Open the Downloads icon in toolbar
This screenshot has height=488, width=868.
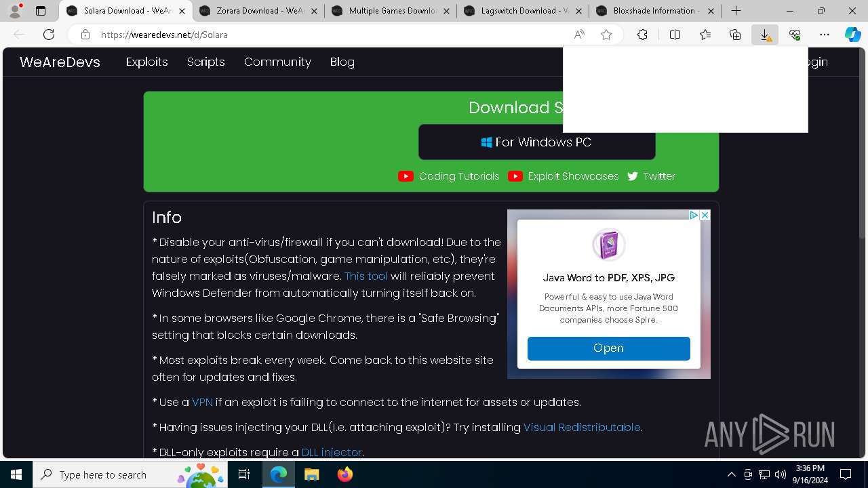pos(765,35)
